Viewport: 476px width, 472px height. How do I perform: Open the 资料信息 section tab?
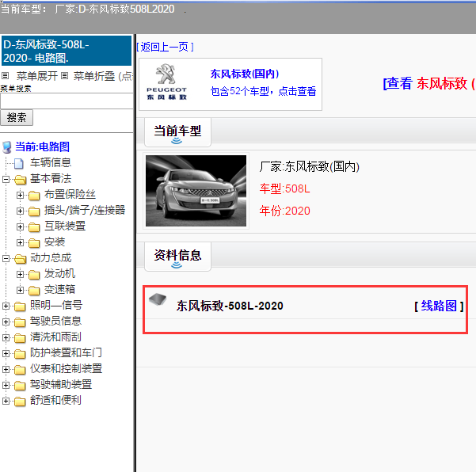[177, 257]
